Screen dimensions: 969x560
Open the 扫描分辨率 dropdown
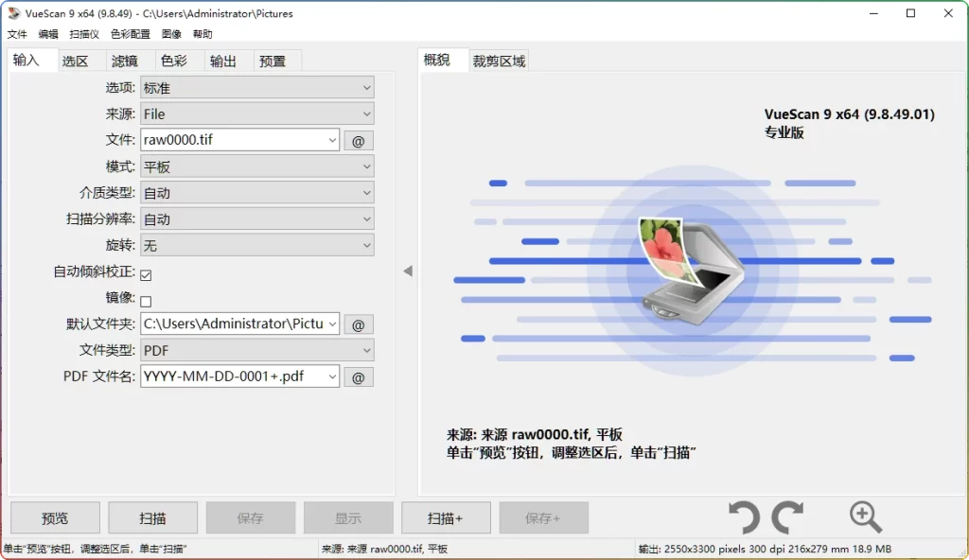tap(257, 219)
